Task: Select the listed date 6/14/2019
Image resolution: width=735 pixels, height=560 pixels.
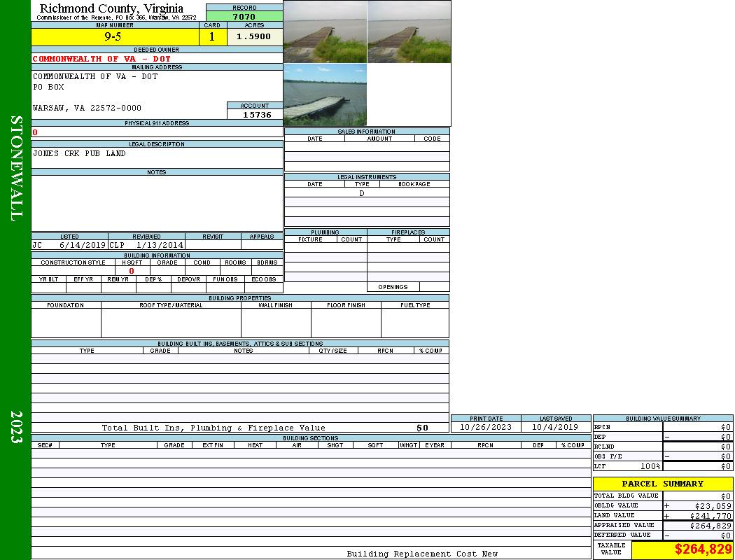Action: point(82,245)
